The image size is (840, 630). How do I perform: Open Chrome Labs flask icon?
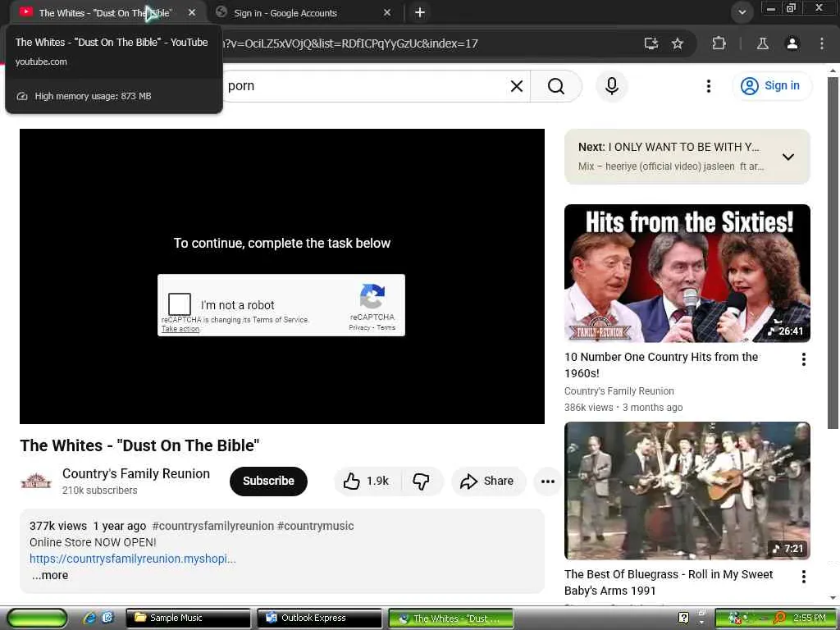pyautogui.click(x=762, y=43)
